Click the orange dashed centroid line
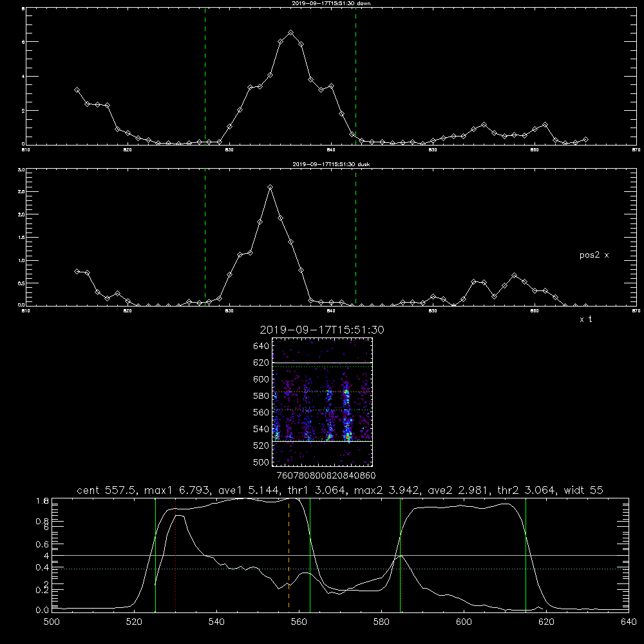This screenshot has width=644, height=644. click(289, 554)
